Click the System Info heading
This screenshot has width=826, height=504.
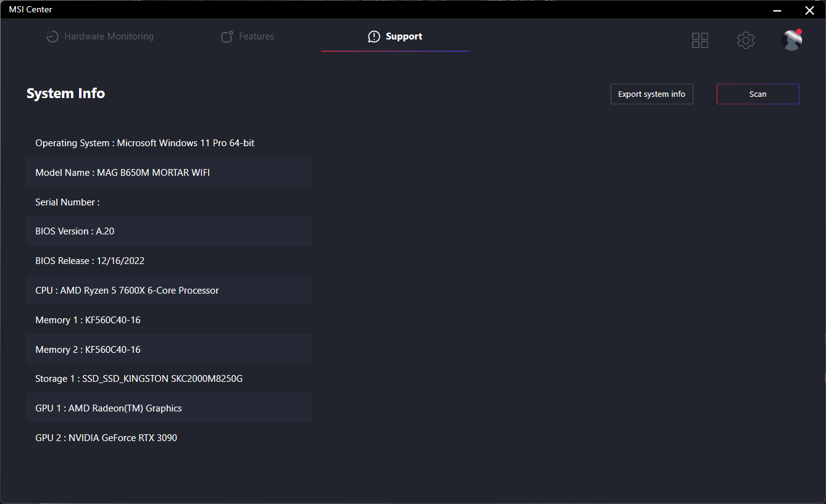coord(65,94)
